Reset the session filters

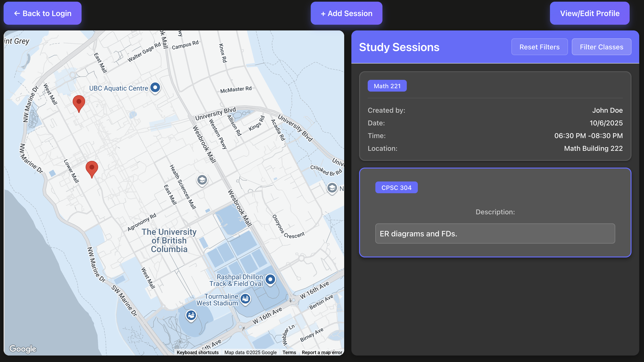click(539, 47)
